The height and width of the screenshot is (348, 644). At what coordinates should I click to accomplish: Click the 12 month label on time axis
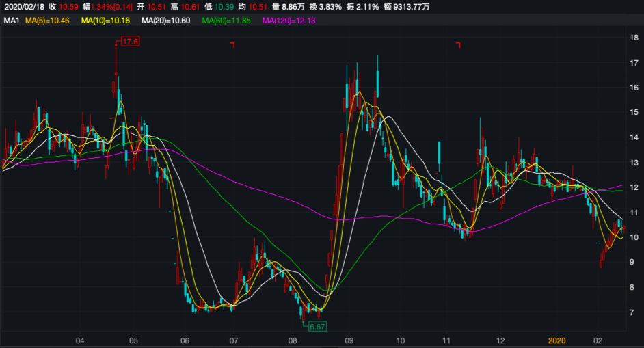(x=500, y=340)
